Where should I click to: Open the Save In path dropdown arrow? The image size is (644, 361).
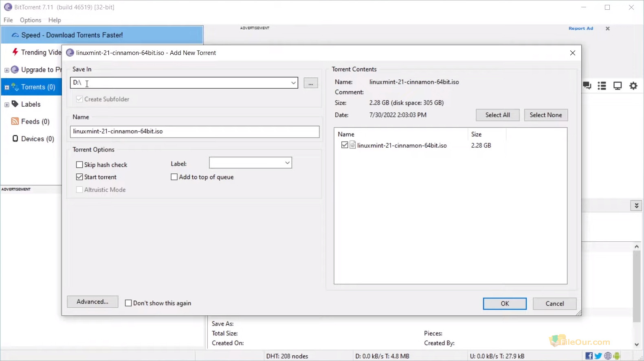[293, 83]
